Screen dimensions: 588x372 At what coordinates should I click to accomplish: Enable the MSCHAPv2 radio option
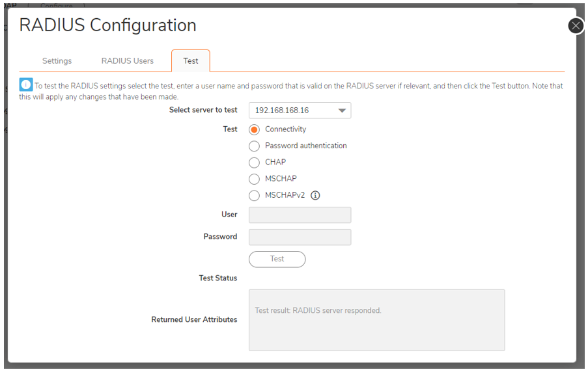(x=254, y=195)
